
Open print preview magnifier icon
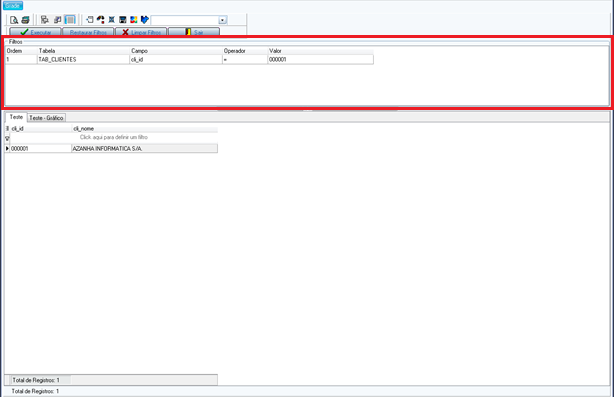[x=14, y=20]
